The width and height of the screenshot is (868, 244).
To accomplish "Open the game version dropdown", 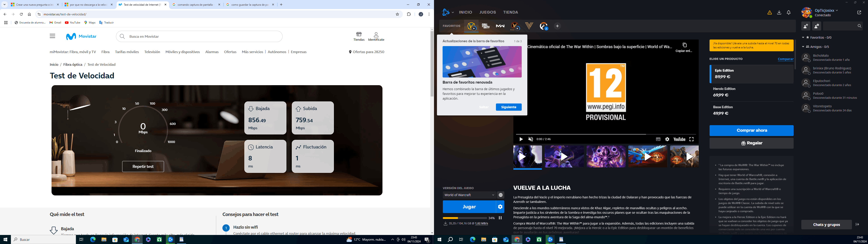I will click(x=469, y=195).
